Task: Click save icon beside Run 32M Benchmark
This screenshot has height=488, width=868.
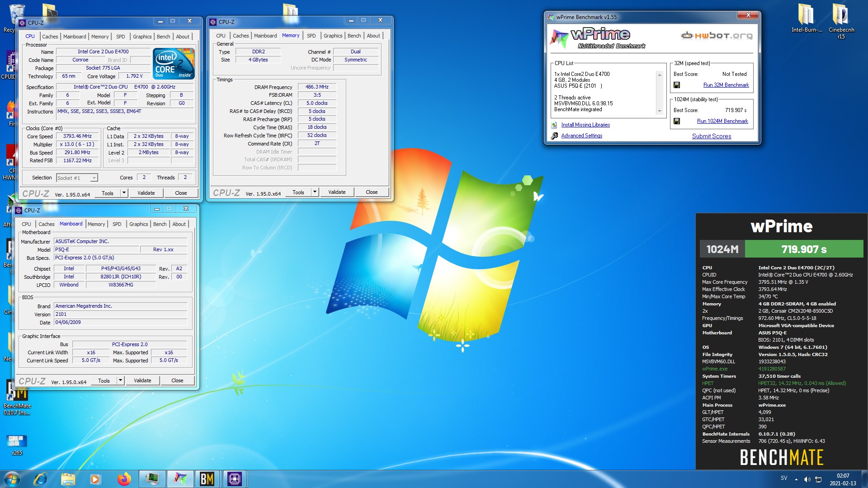Action: coord(677,85)
